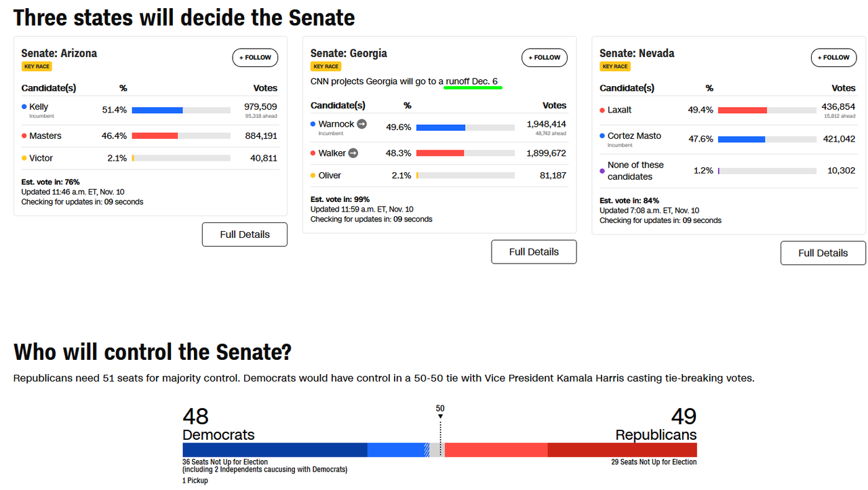The image size is (868, 490).
Task: Click the KEY RACE badge under Senate: Nevada
Action: [x=615, y=66]
